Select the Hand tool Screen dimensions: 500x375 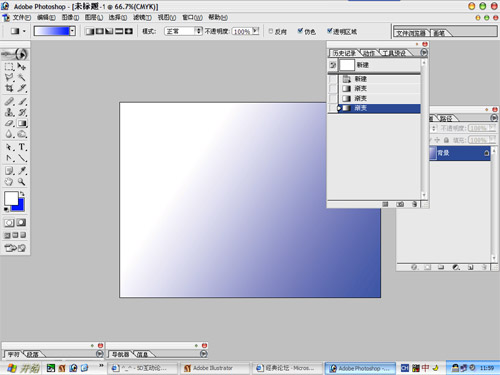(x=9, y=182)
